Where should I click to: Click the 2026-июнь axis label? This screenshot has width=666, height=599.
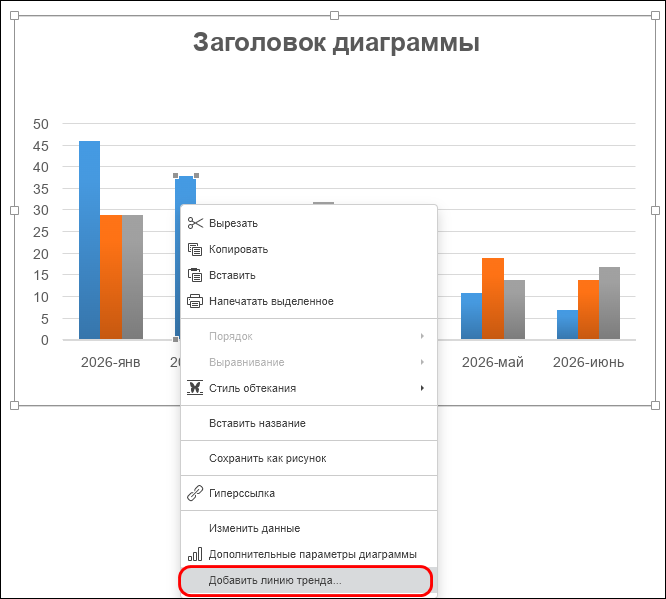588,362
